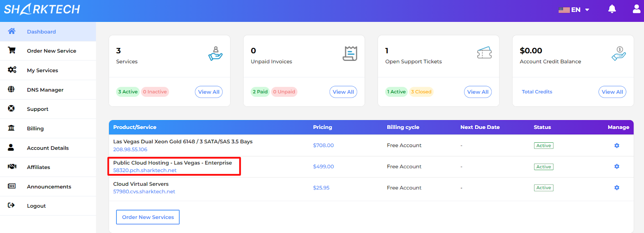Click the Support lifebuoy icon

pyautogui.click(x=11, y=108)
